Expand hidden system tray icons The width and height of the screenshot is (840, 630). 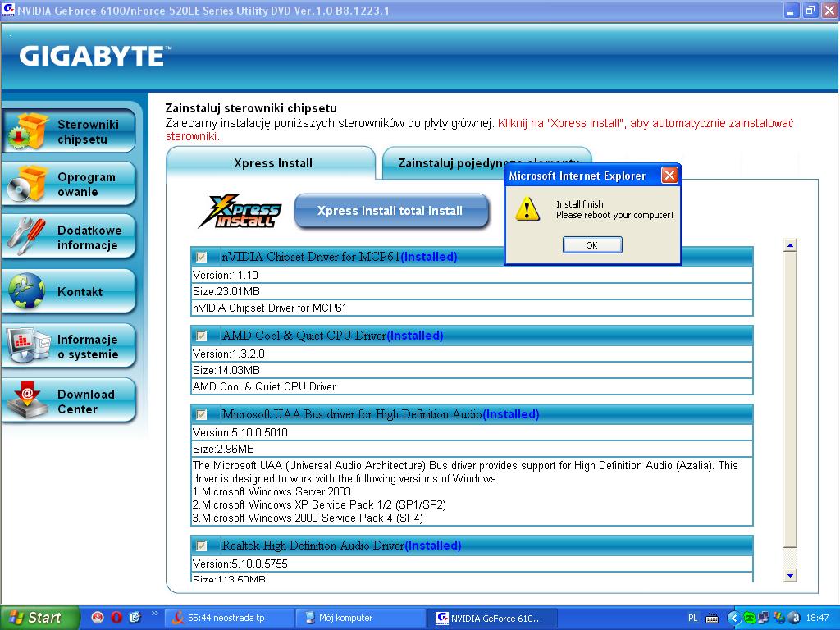click(x=733, y=619)
